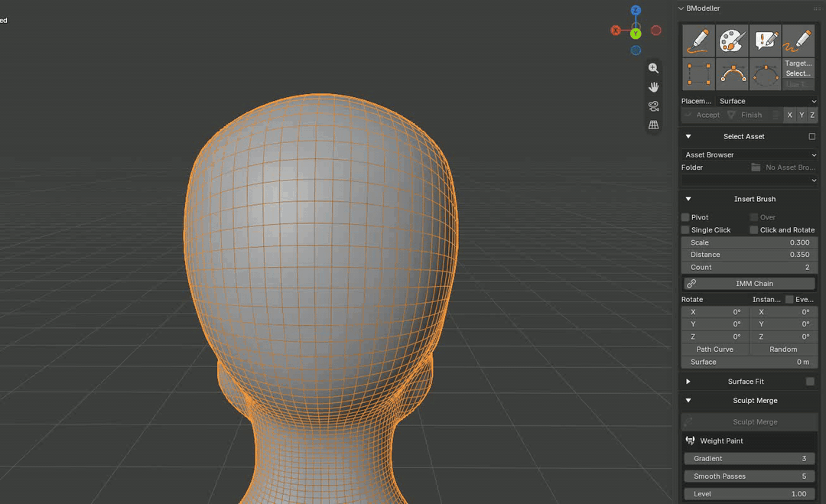Viewport: 826px width, 504px height.
Task: Click the negative Z axis gizmo circle
Action: click(636, 50)
